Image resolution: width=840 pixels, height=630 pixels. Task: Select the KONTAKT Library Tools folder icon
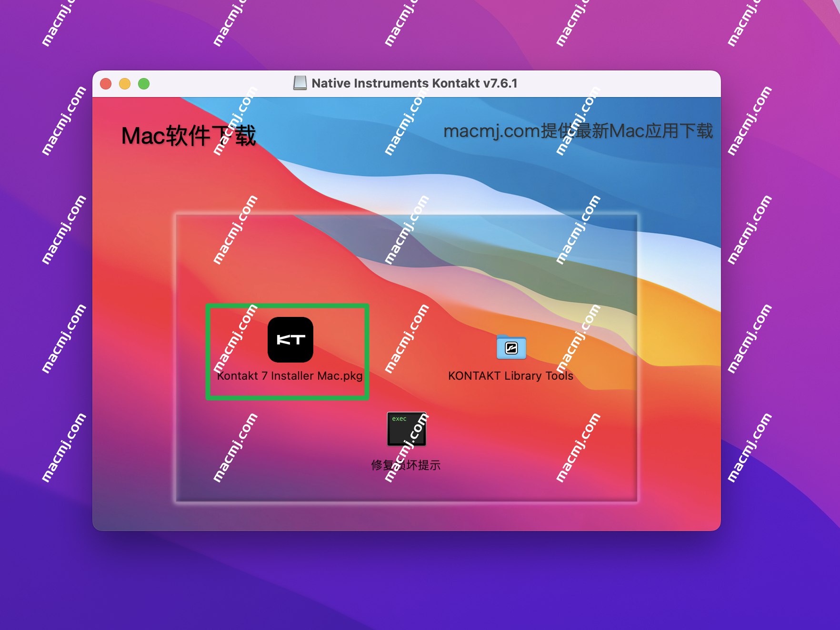[x=511, y=347]
